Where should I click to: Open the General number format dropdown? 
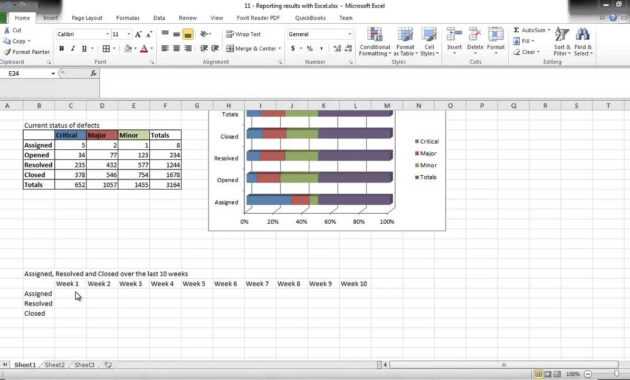click(350, 35)
